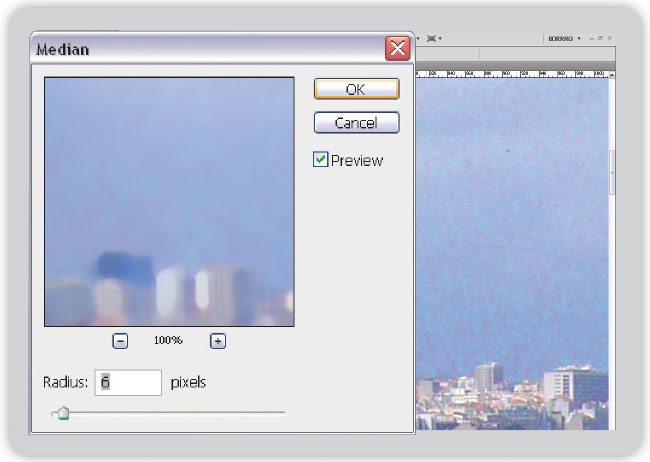Click inside the Radius pixels input field

pos(128,382)
